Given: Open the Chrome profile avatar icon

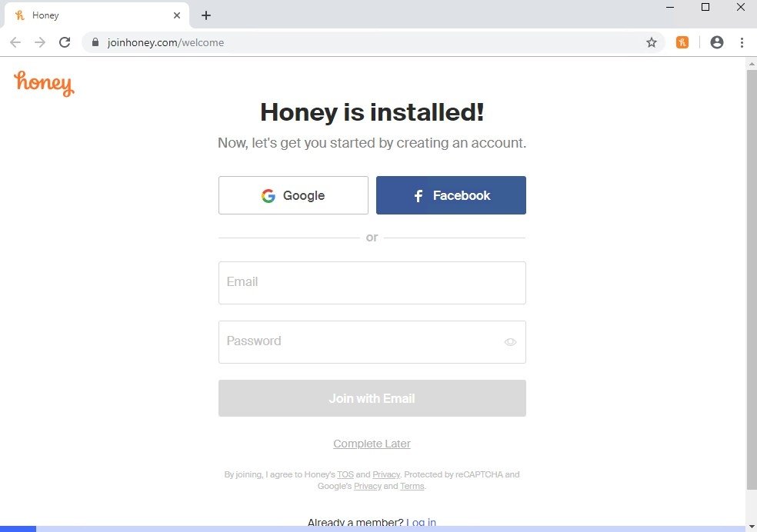Looking at the screenshot, I should click(x=717, y=42).
